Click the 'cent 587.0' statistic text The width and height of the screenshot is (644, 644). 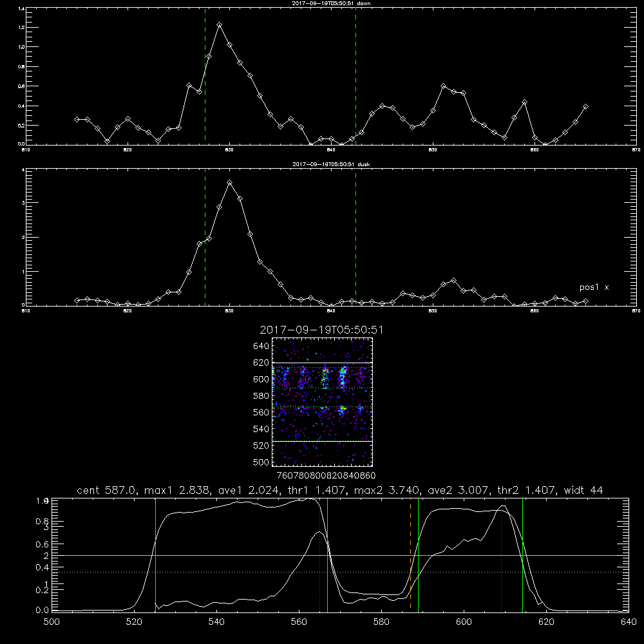click(107, 490)
